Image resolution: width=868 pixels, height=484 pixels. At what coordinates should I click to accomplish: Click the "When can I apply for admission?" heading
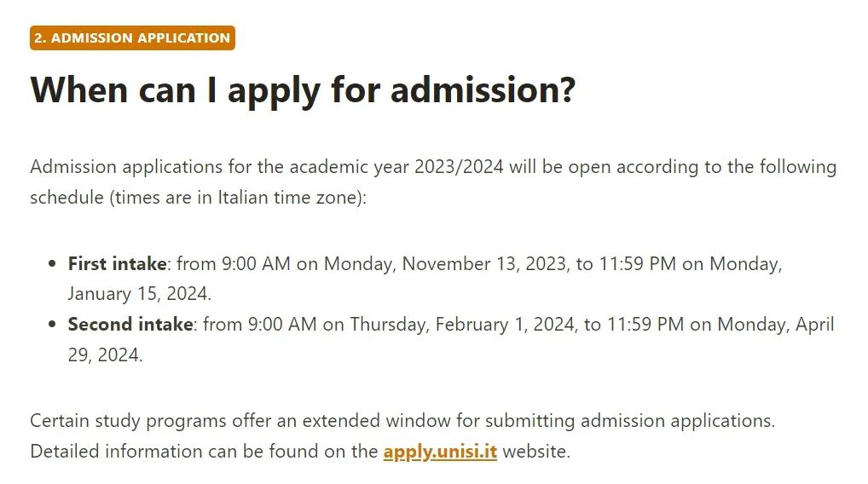(303, 89)
